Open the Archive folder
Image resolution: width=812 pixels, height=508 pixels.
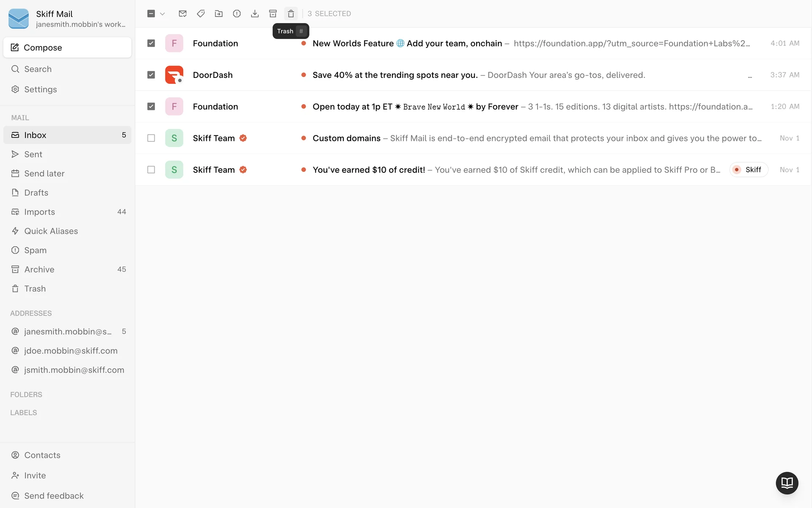pos(39,269)
